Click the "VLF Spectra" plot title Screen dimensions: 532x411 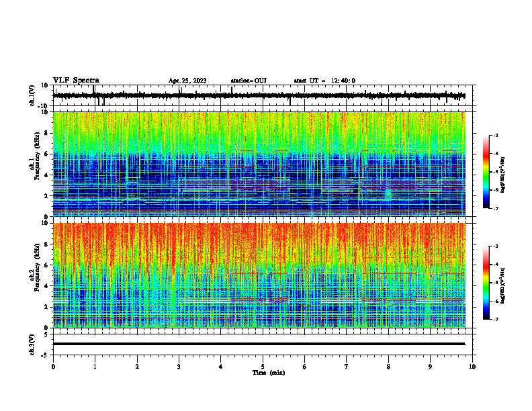coord(76,81)
